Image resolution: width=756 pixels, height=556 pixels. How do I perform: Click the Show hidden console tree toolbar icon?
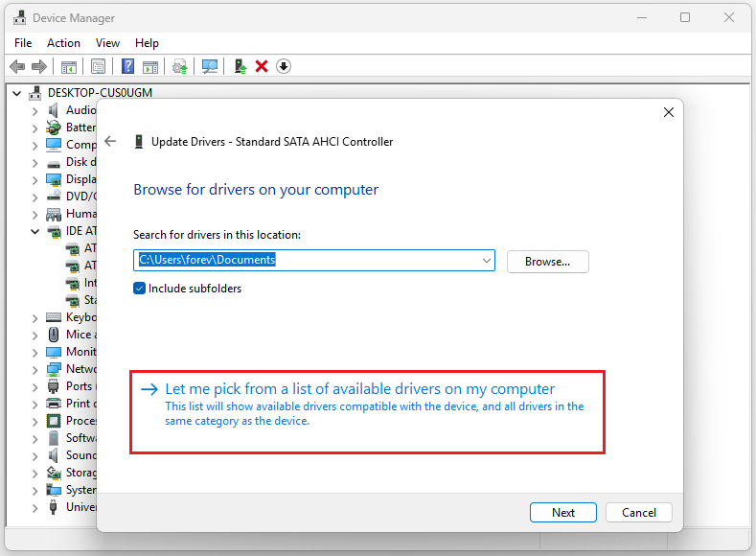click(69, 66)
